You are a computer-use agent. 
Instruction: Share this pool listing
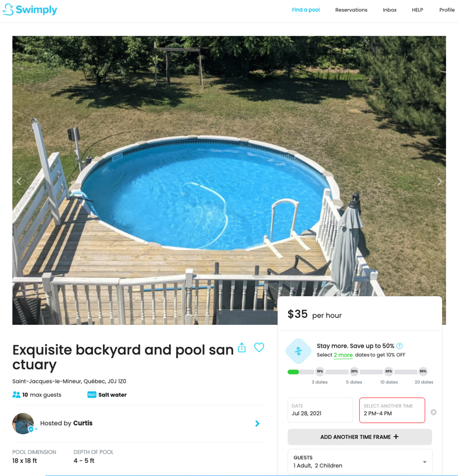[x=242, y=348]
